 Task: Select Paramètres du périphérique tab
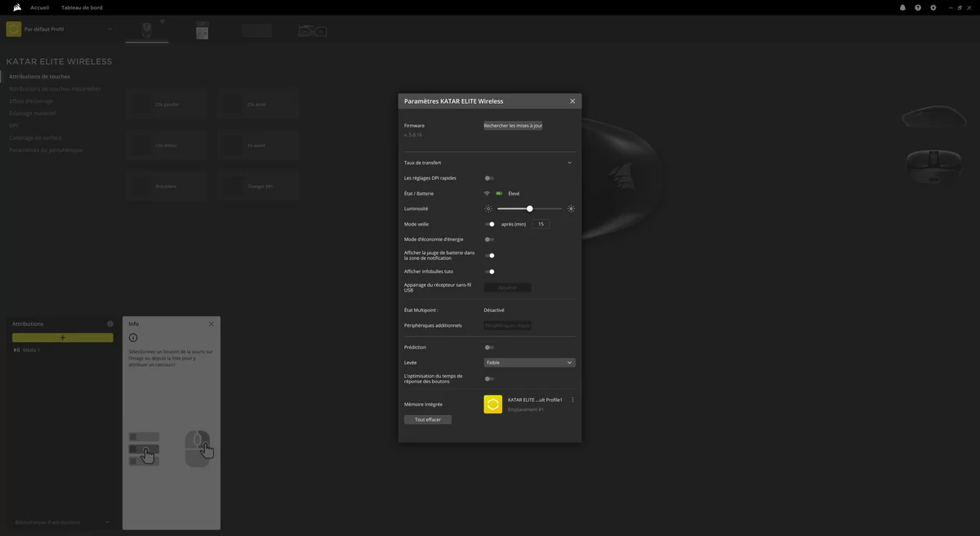tap(46, 150)
